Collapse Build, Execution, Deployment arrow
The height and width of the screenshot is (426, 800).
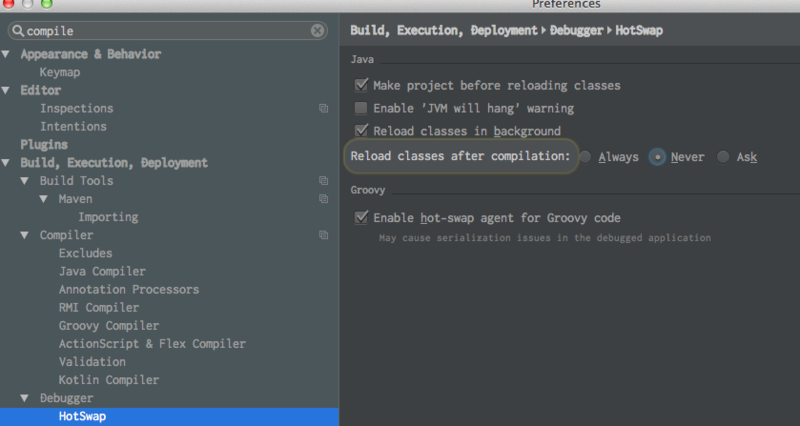point(6,162)
